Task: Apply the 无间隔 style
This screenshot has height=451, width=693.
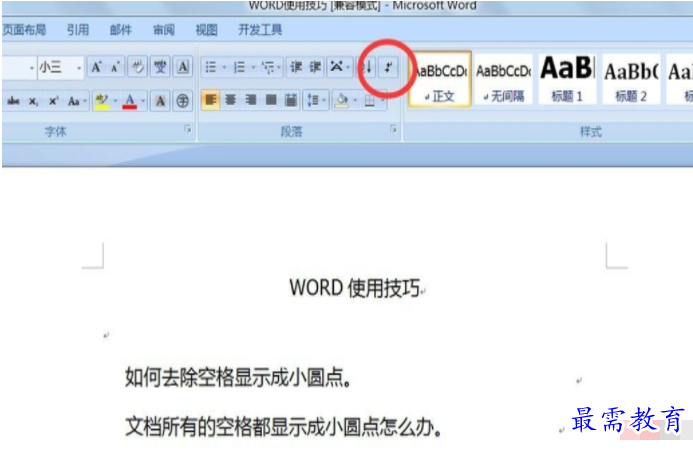Action: tap(503, 79)
